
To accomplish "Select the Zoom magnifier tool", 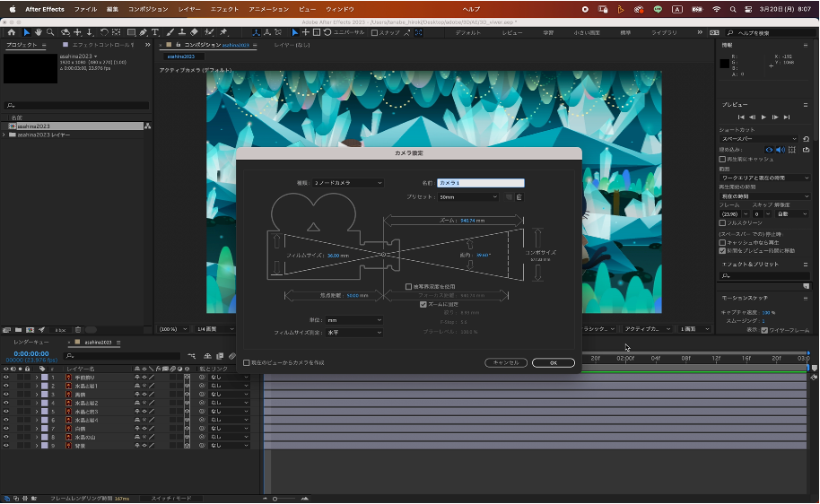I will 49,32.
